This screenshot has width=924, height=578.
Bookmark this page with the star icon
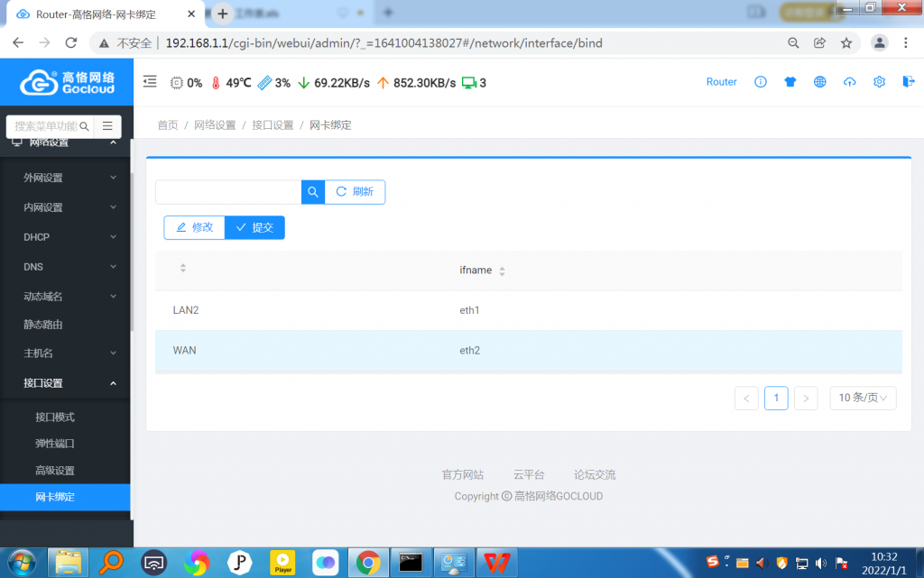tap(846, 43)
